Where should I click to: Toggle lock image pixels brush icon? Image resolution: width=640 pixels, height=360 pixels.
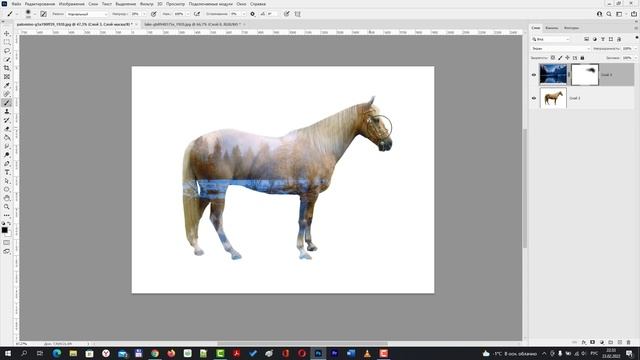[560, 58]
